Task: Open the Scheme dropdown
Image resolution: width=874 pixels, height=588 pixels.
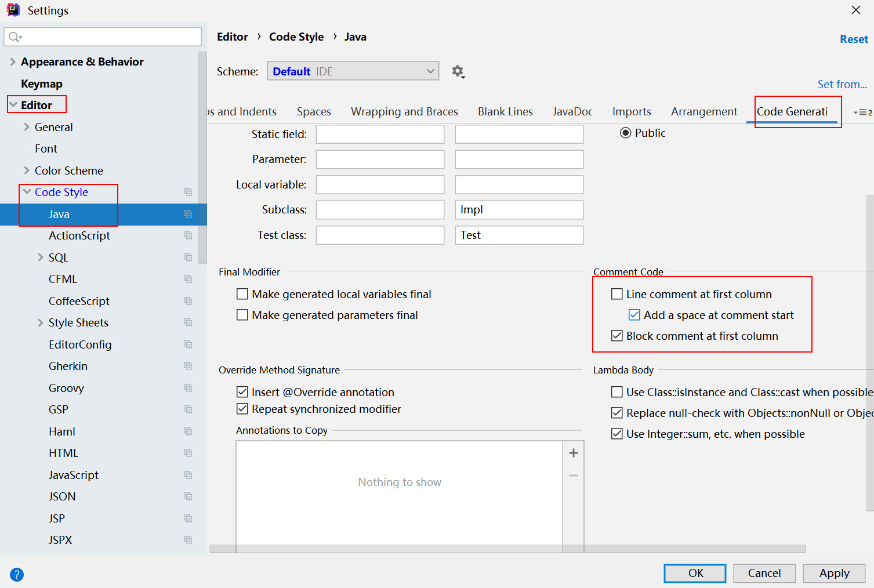Action: click(353, 71)
